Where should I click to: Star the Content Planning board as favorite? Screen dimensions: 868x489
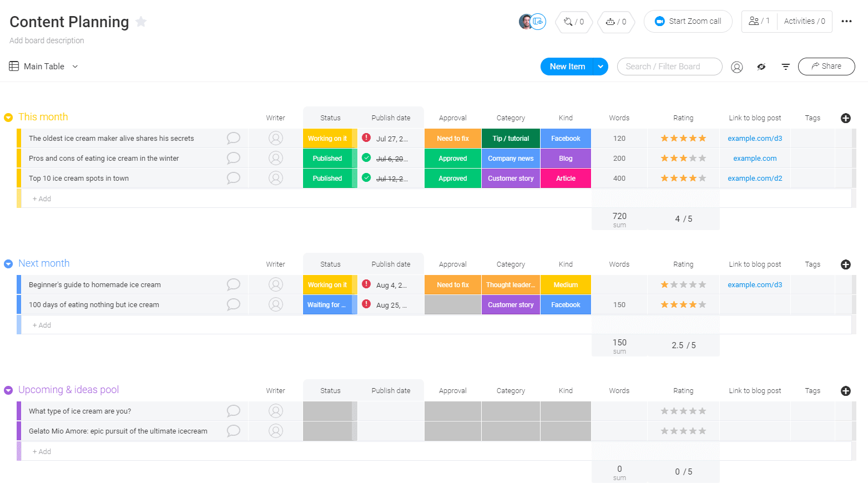pos(140,21)
